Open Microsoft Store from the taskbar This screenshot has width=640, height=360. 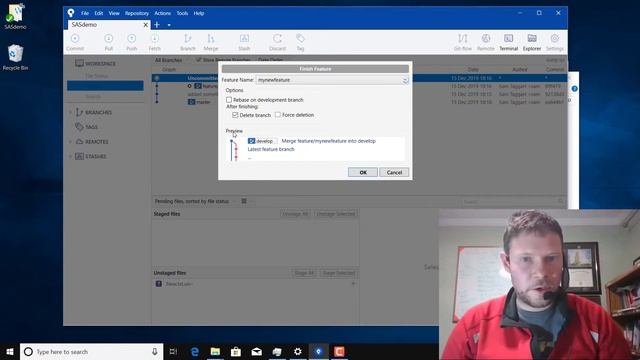(x=236, y=351)
